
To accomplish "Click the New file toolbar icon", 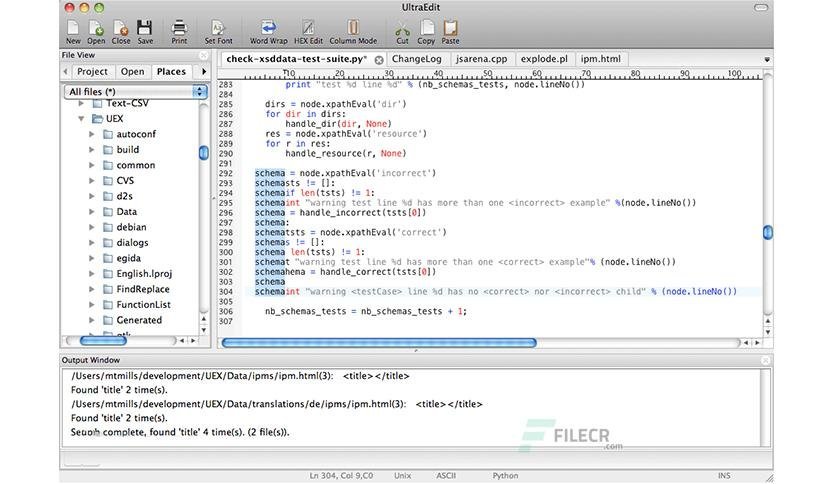I will [x=73, y=28].
